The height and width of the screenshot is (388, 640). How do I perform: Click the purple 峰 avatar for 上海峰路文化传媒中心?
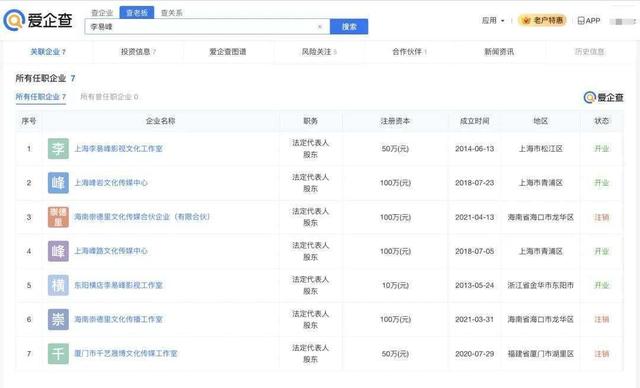coord(58,251)
